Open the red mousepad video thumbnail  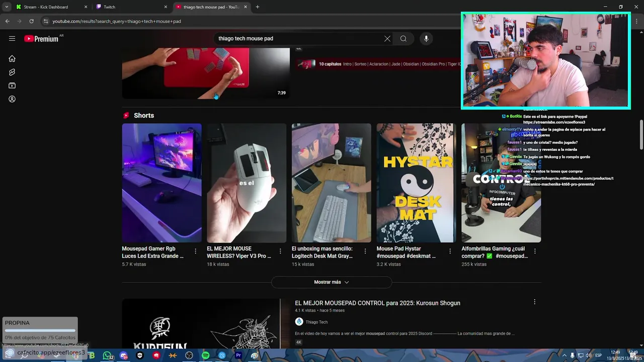[x=206, y=73]
